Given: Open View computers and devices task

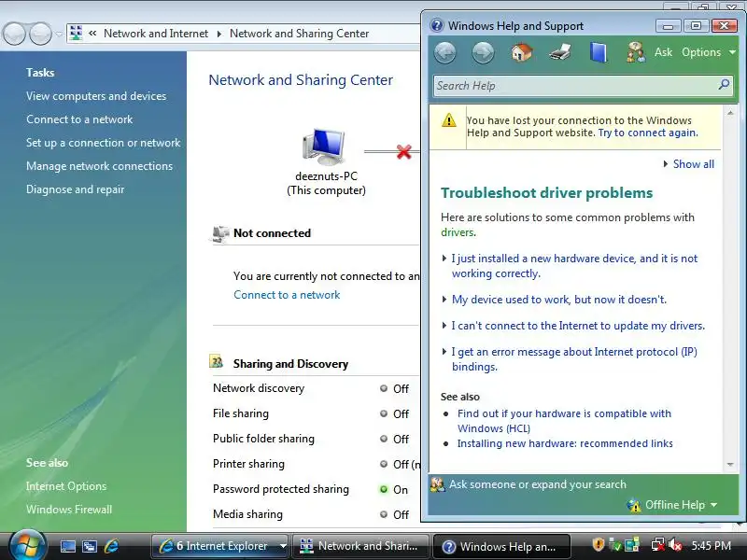Looking at the screenshot, I should (x=96, y=96).
